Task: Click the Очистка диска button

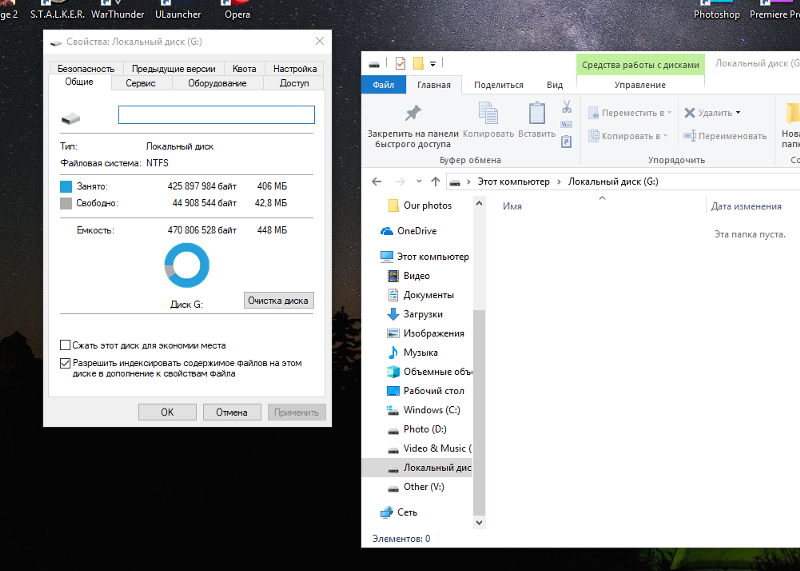Action: pyautogui.click(x=279, y=301)
